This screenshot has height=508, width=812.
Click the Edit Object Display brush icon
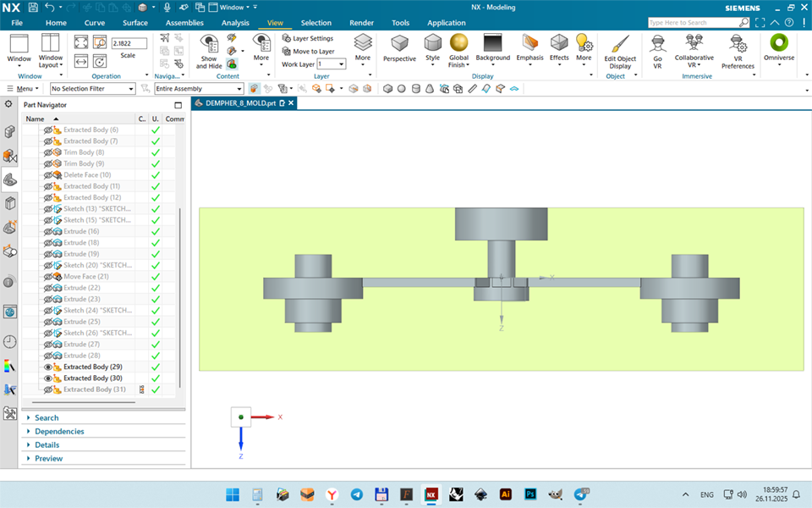(x=619, y=43)
